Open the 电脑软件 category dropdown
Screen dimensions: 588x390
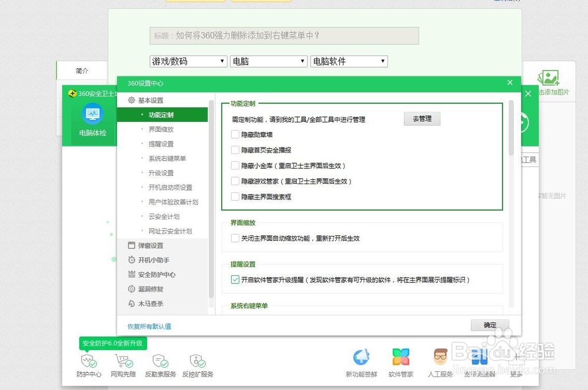pos(349,61)
